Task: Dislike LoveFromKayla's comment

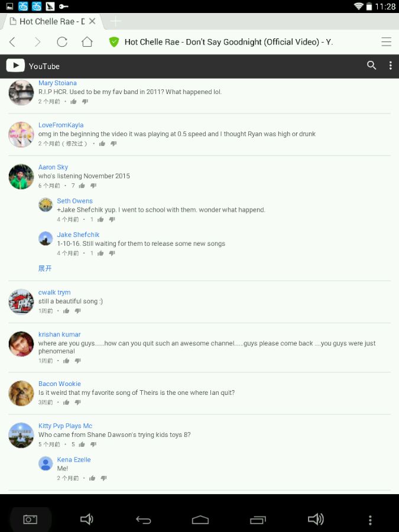Action: click(x=113, y=144)
